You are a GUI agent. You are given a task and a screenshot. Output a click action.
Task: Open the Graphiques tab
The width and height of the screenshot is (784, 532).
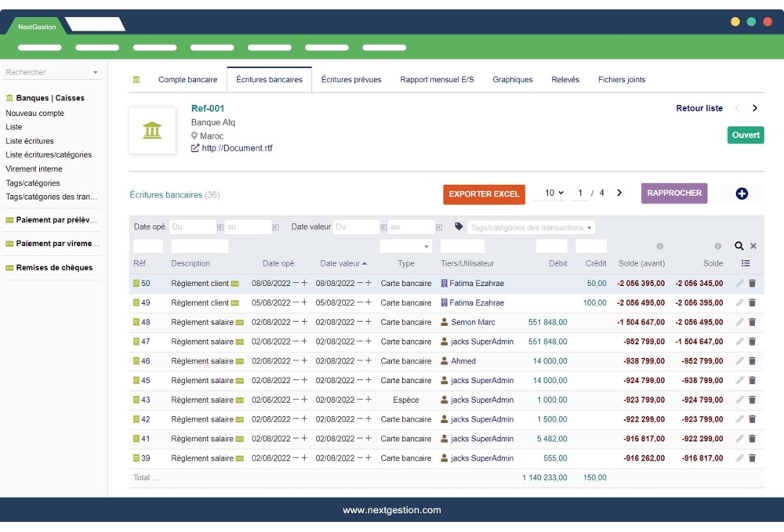(x=512, y=78)
